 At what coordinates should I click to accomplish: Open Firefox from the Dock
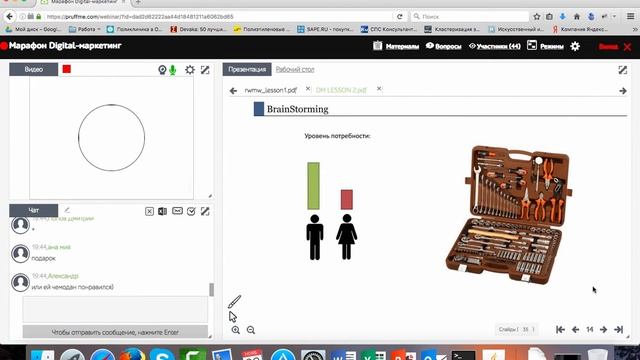click(x=132, y=354)
